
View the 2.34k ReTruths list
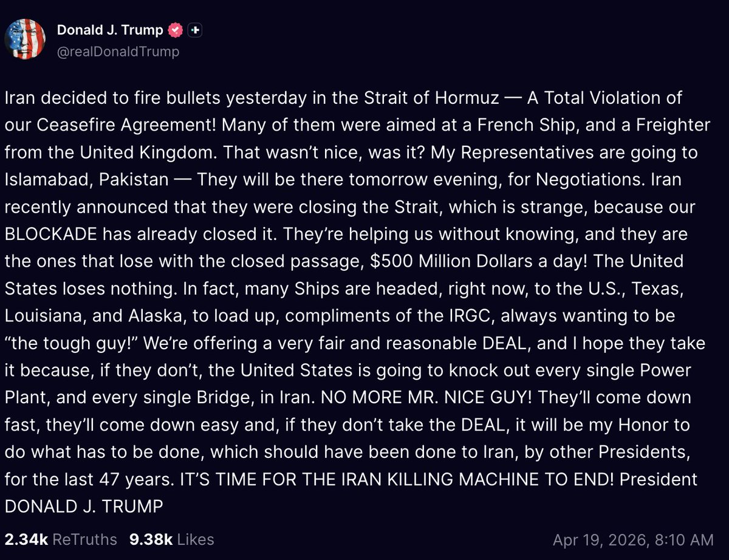(x=60, y=539)
